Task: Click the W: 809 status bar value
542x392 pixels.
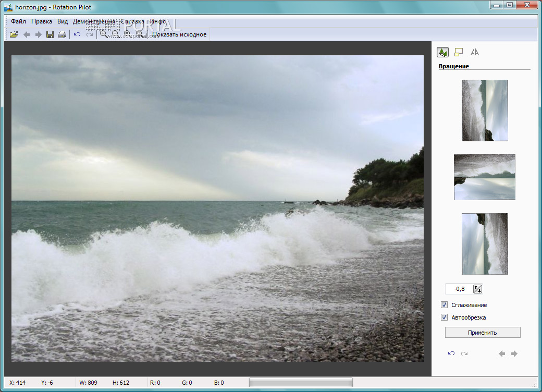Action: (88, 383)
